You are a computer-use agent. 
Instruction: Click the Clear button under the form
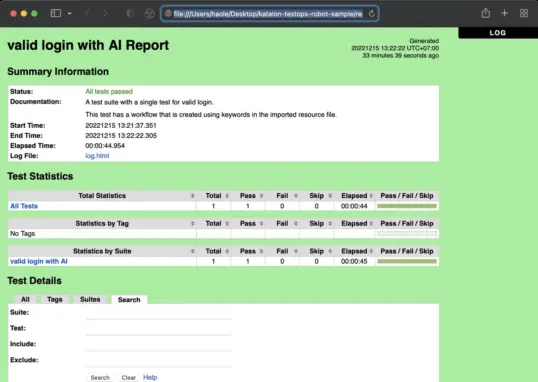coord(129,378)
